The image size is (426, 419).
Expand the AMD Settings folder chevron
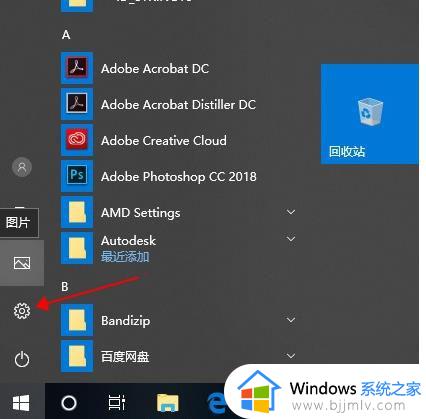click(291, 212)
